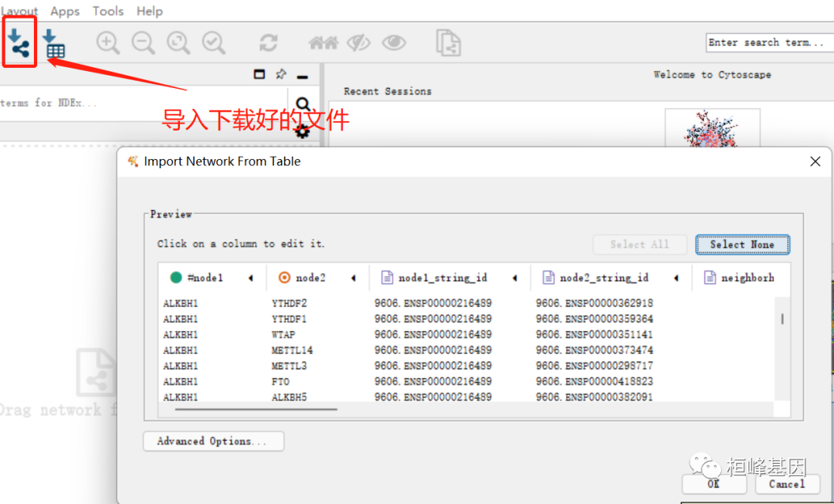Open node2_string_id column dropdown arrow
834x504 pixels.
[x=676, y=278]
